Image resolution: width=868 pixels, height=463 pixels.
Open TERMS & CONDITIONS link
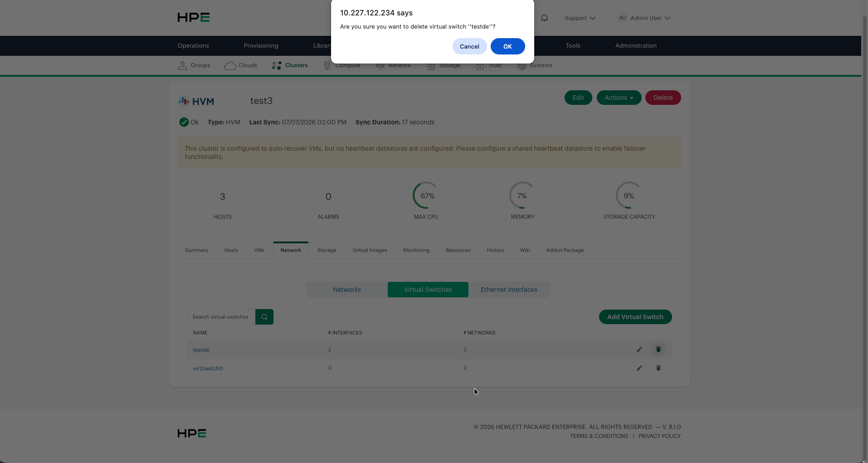(599, 436)
